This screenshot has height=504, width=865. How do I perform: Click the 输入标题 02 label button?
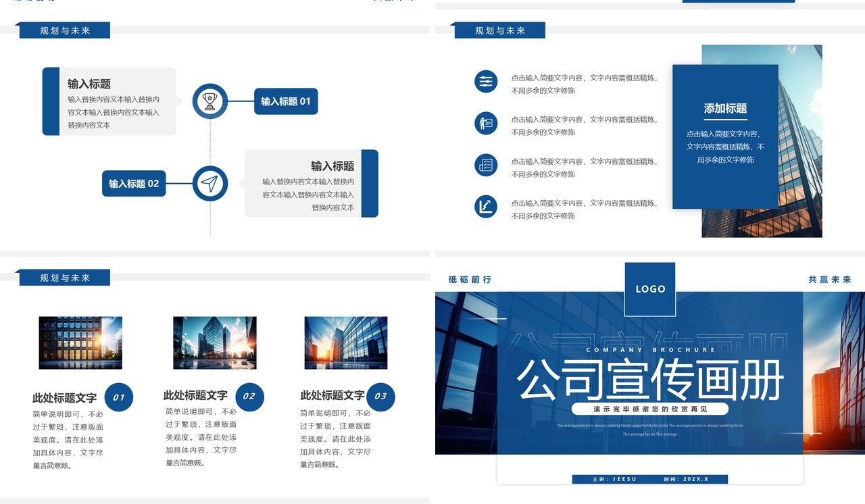(x=134, y=183)
